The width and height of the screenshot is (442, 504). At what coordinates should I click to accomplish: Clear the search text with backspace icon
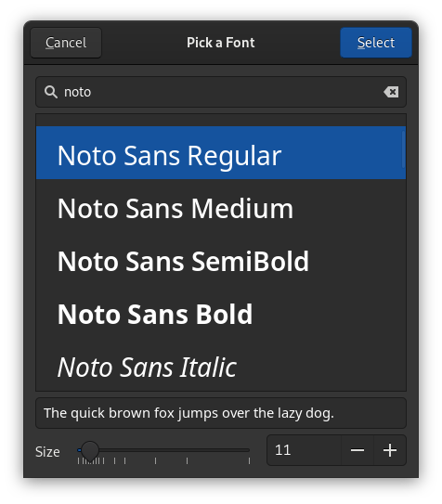point(391,92)
